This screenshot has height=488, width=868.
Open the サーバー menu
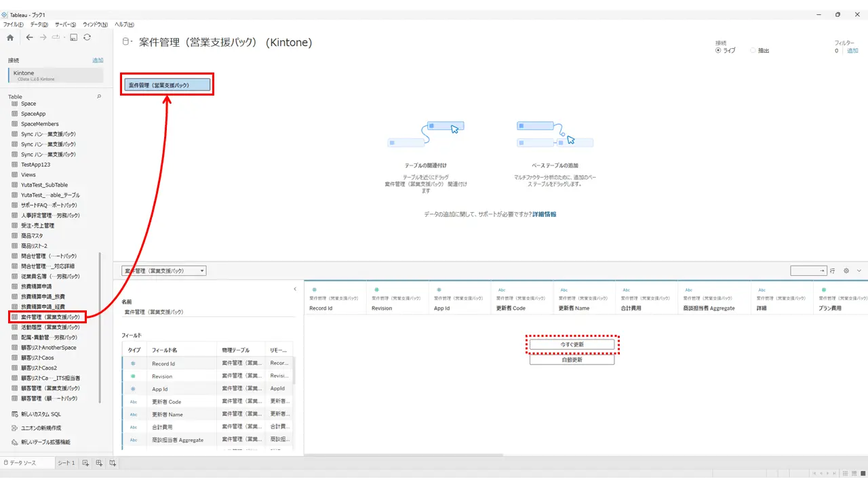coord(66,24)
